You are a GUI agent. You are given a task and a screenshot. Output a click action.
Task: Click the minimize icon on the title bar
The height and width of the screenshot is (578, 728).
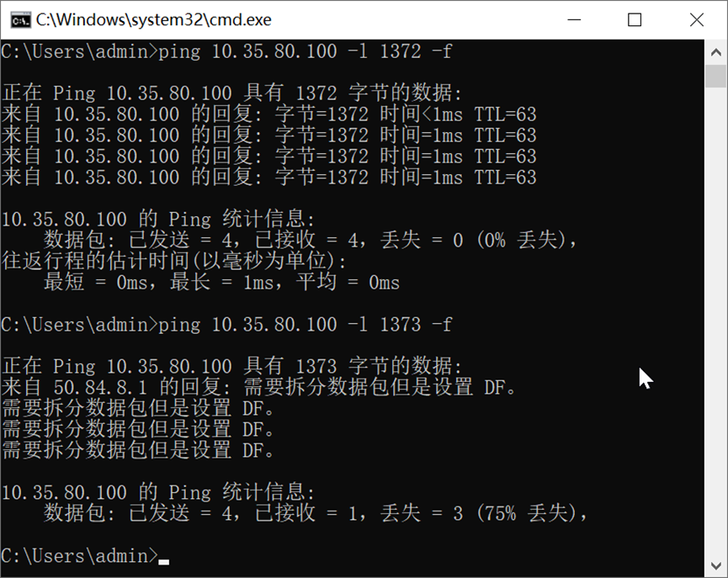575,19
